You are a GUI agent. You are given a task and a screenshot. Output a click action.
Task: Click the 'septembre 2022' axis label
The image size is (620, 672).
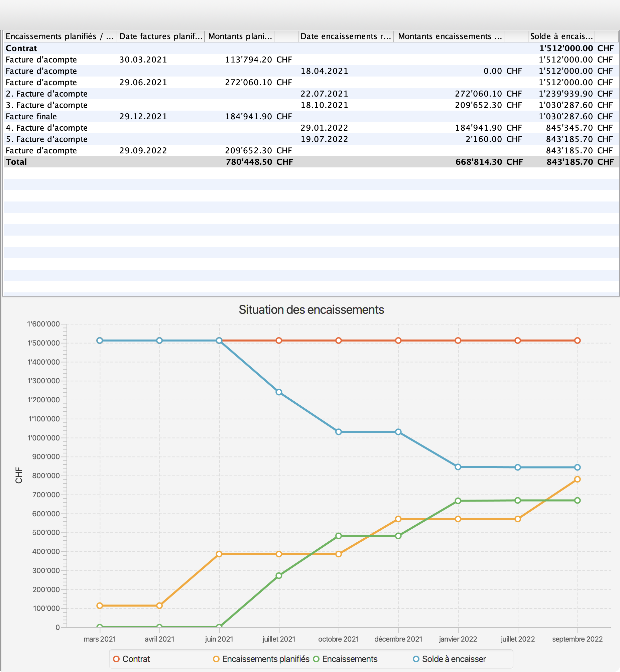pos(578,640)
